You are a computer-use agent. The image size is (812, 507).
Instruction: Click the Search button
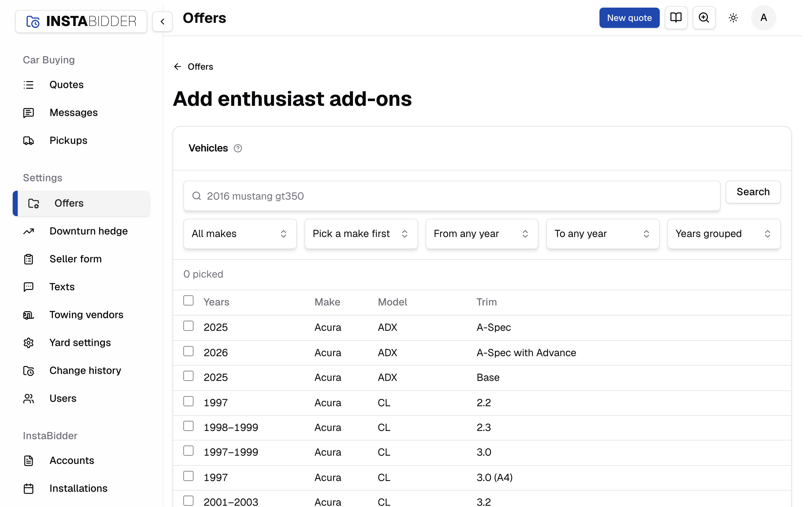(x=753, y=192)
